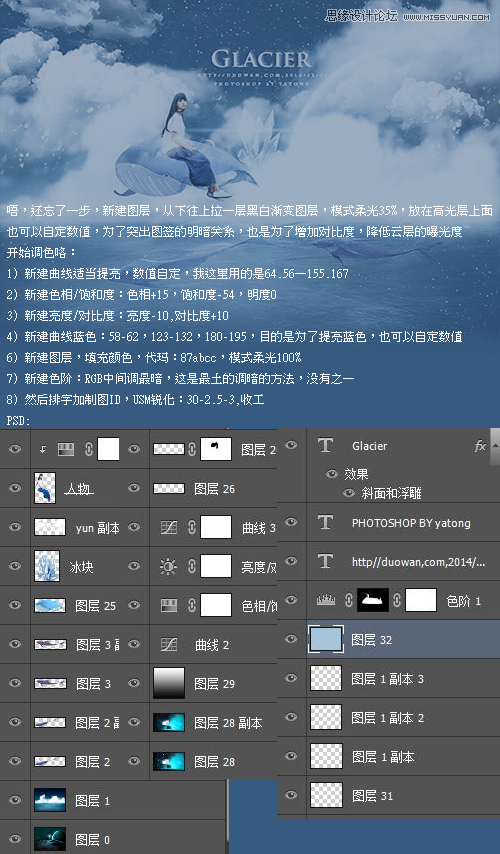Select the PHOTOSHOP BY yatong layer name
Image resolution: width=500 pixels, height=854 pixels.
(411, 523)
